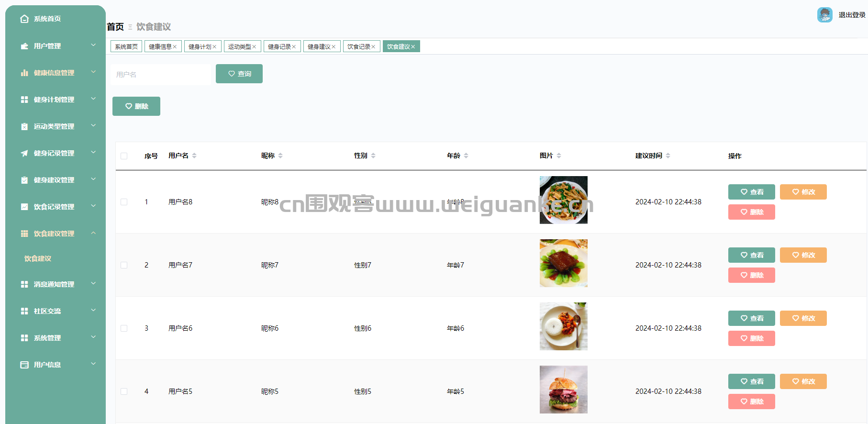This screenshot has width=868, height=424.
Task: Sort the table by 建议时间 column arrows
Action: [x=668, y=156]
